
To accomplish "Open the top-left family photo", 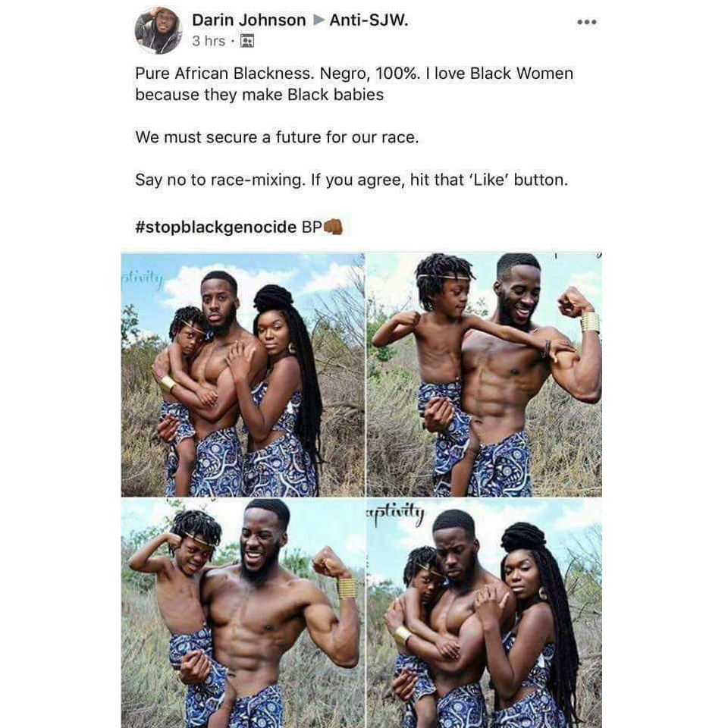I will click(243, 375).
